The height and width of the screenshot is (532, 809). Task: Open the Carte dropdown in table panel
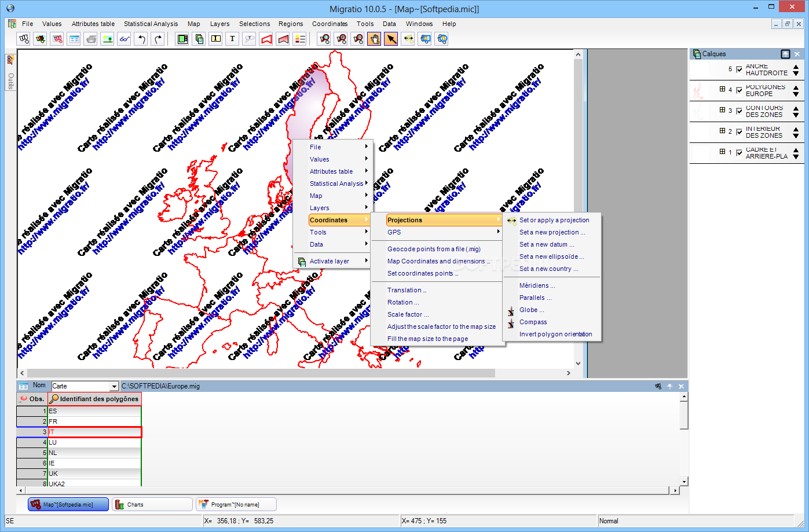click(114, 386)
